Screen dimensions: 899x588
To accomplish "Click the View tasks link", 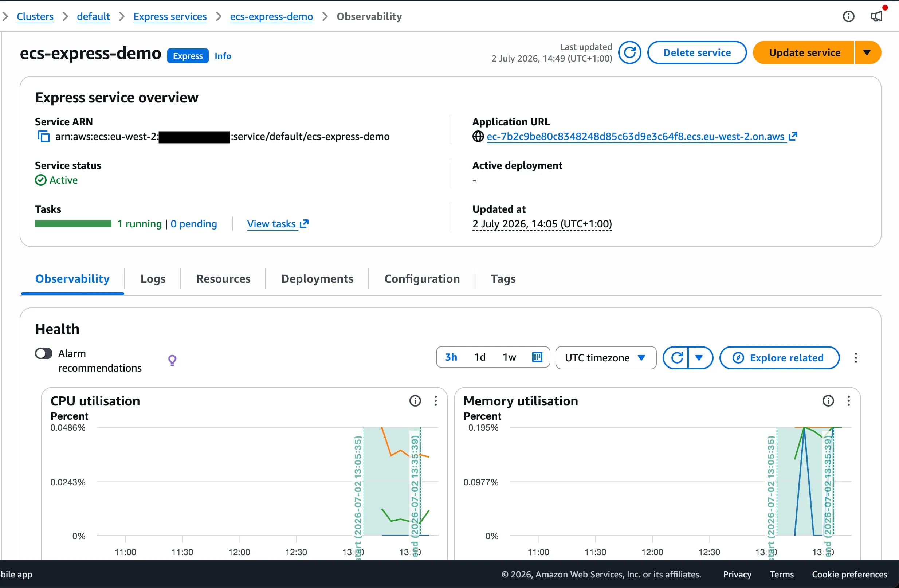I will point(271,224).
